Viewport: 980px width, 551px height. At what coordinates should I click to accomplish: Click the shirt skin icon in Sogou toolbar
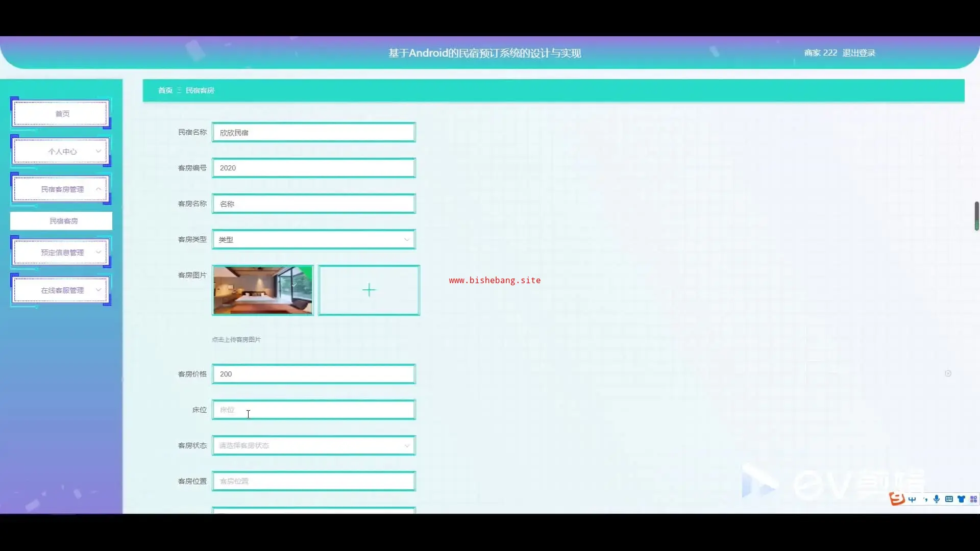coord(961,499)
